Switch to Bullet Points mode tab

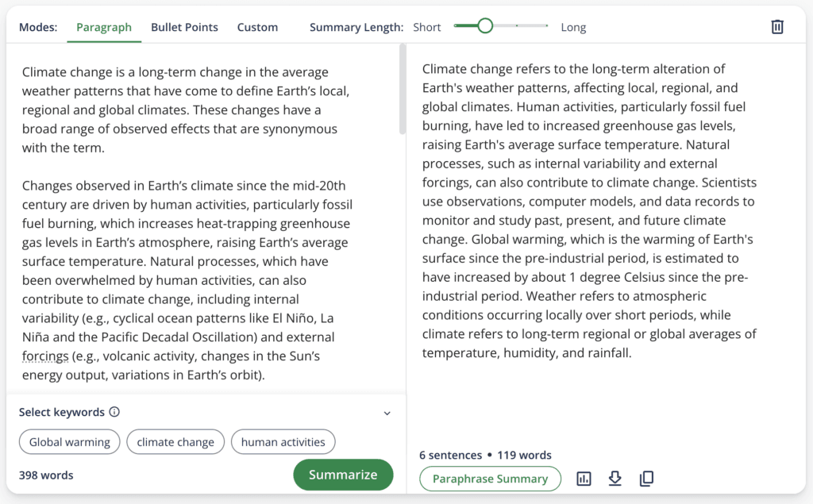pos(184,27)
